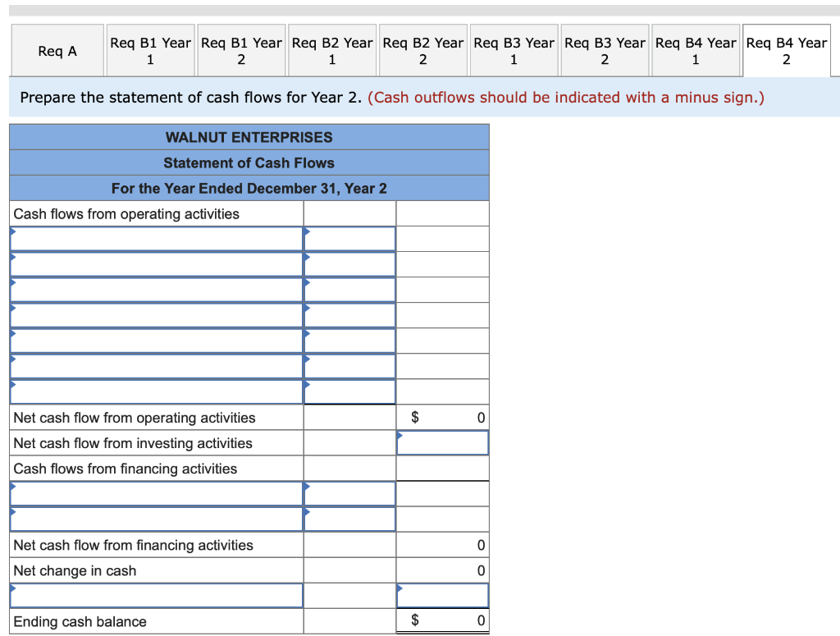Screen dimensions: 840x636
Task: Select the beginning cash balance amount cell
Action: click(441, 595)
